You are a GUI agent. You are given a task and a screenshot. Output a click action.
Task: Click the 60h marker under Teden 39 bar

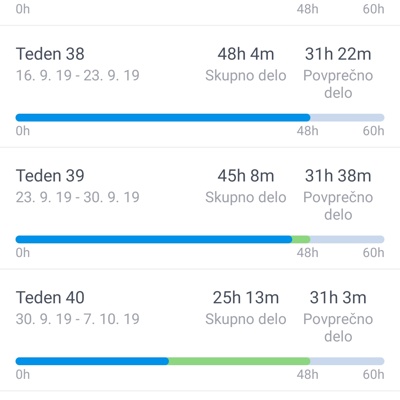pos(373,253)
